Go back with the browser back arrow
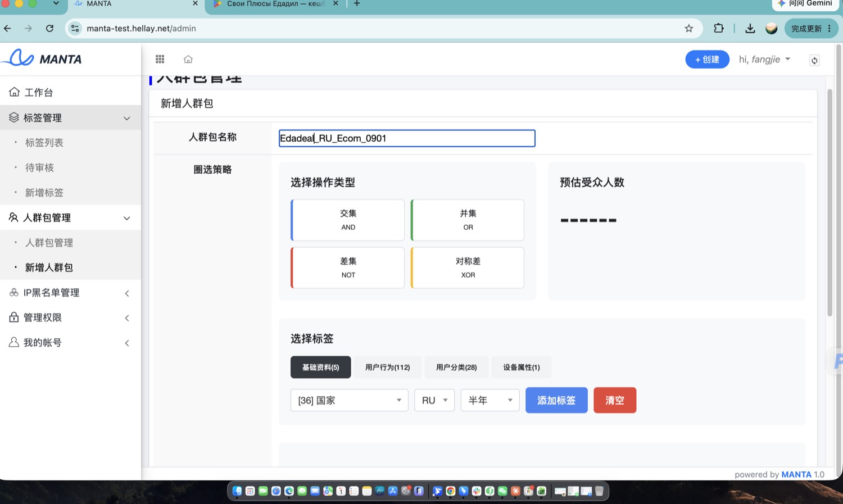Image resolution: width=843 pixels, height=504 pixels. pyautogui.click(x=7, y=28)
